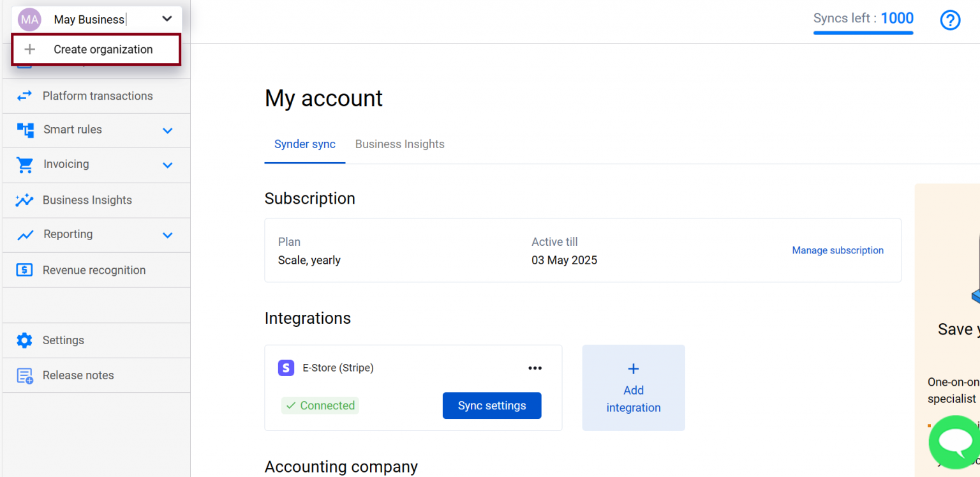The height and width of the screenshot is (477, 980).
Task: Click the Business Insights sparkle-chart icon
Action: pyautogui.click(x=24, y=200)
